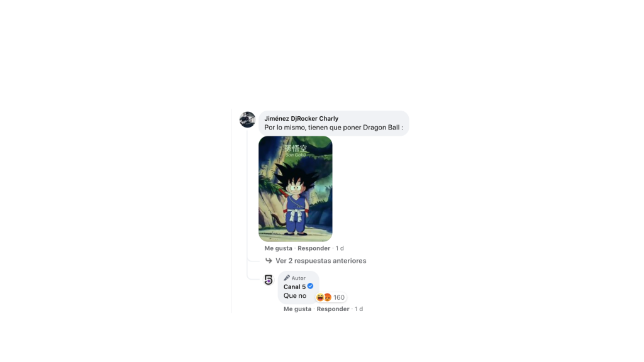Viewport: 644px width, 362px height.
Task: Click the blue verified badge beside Canal 5
Action: click(x=311, y=286)
